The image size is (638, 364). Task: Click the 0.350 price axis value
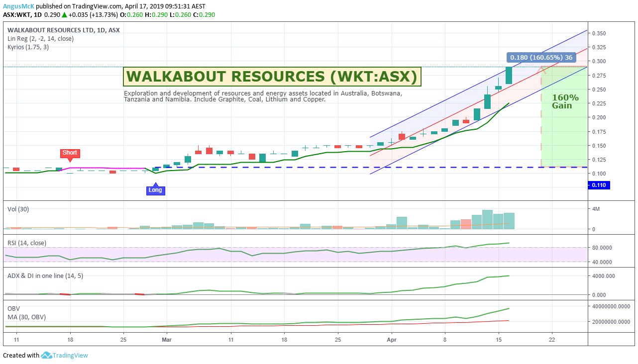(599, 33)
